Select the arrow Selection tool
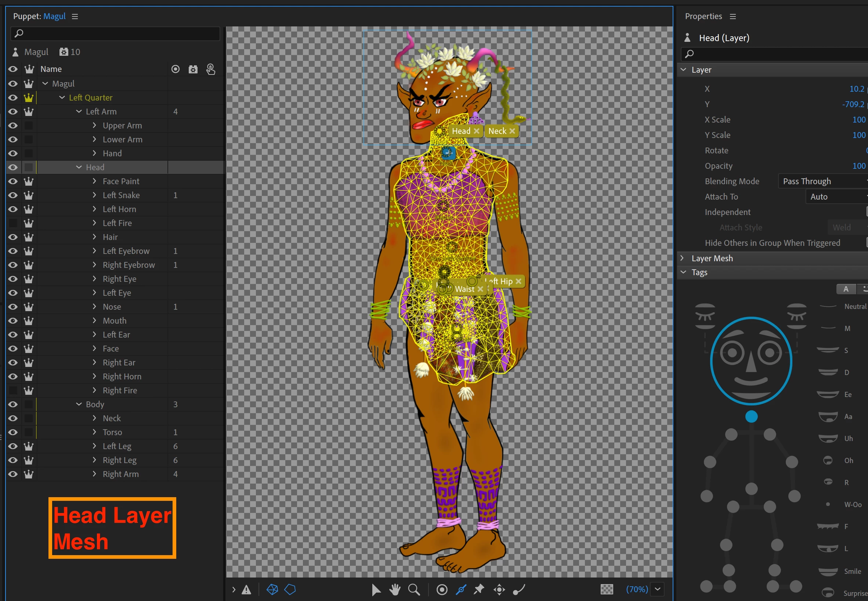Screen dimensions: 868x601 tap(376, 589)
